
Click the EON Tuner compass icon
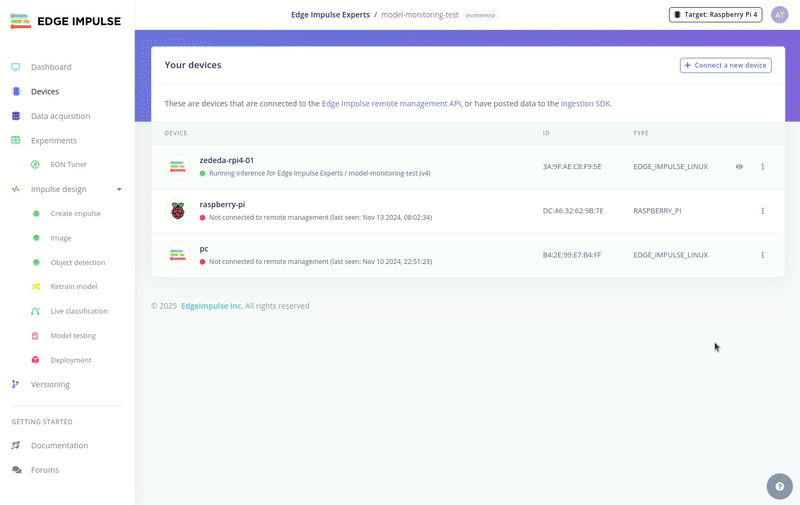coord(35,164)
